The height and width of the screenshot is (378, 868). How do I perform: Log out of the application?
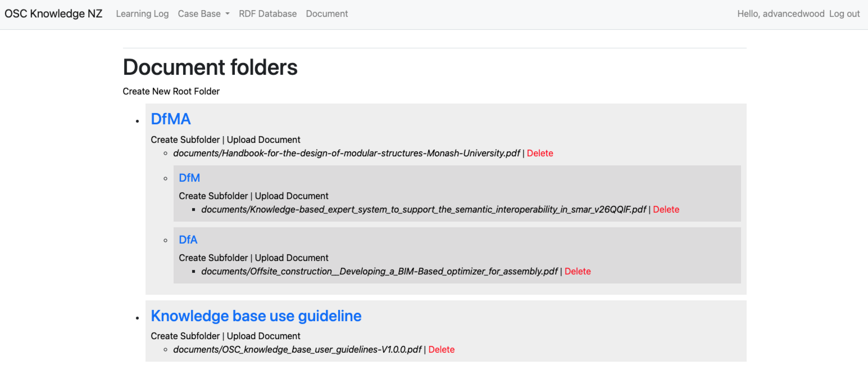point(844,13)
